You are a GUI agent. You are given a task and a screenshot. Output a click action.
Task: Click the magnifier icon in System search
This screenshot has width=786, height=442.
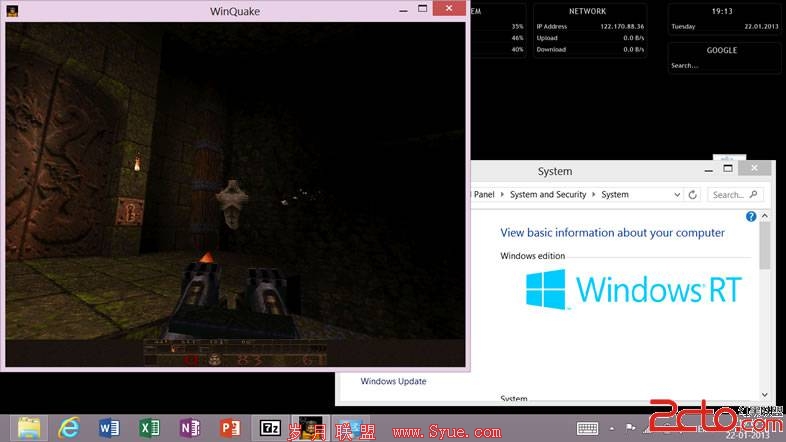point(753,194)
